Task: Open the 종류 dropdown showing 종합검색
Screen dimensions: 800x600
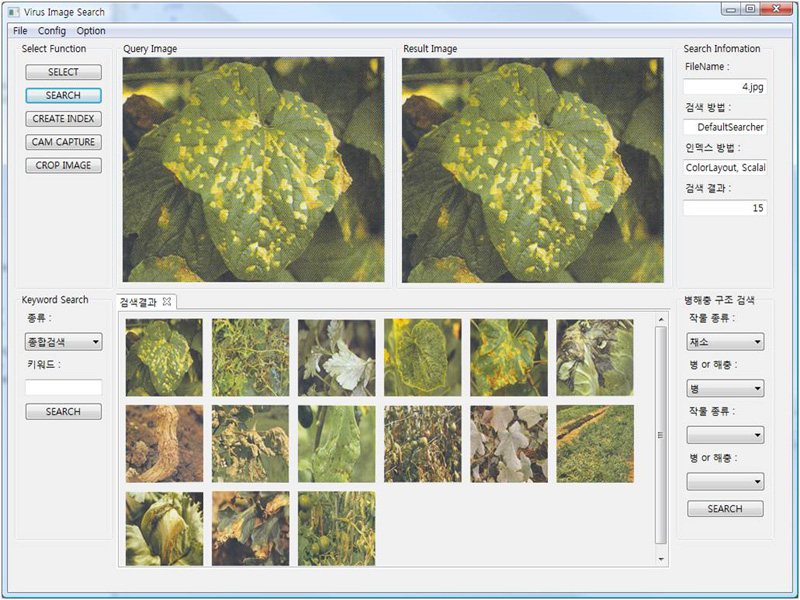Action: [x=62, y=342]
